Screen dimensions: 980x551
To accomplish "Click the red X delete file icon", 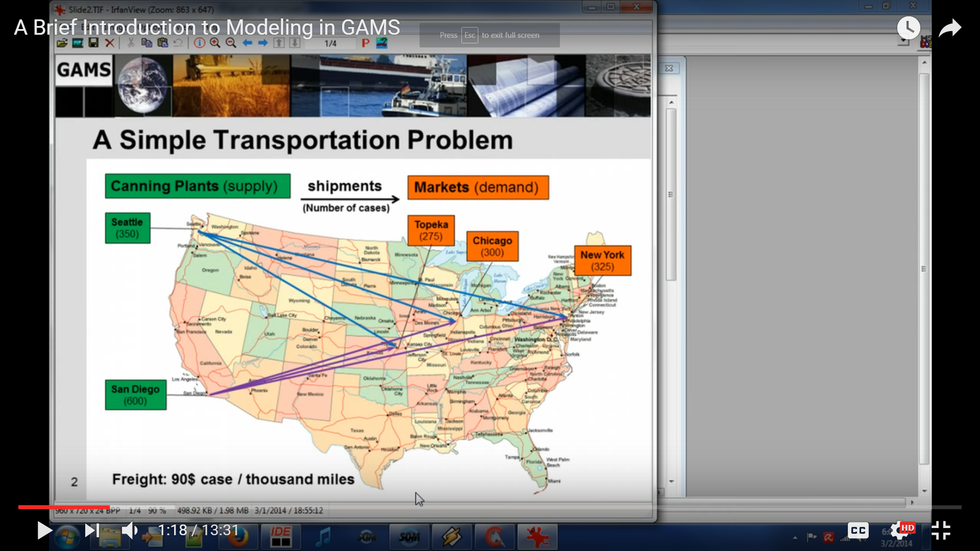I will pyautogui.click(x=110, y=43).
